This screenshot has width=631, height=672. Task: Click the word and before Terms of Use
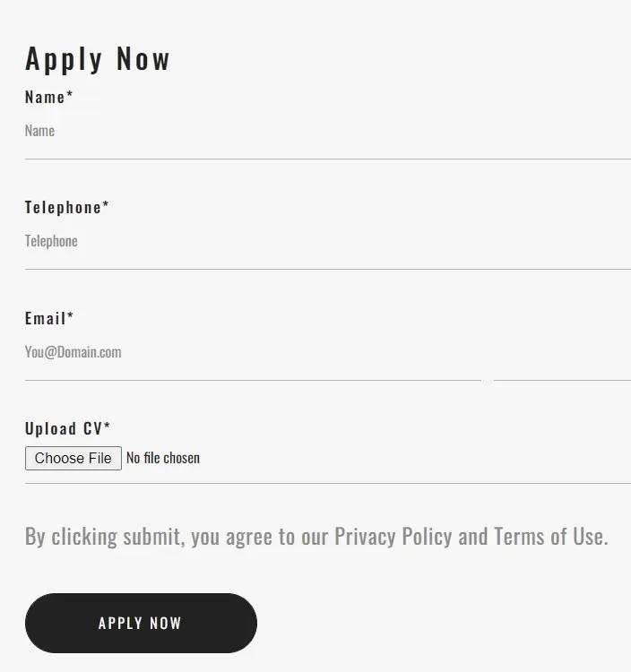[x=473, y=536]
